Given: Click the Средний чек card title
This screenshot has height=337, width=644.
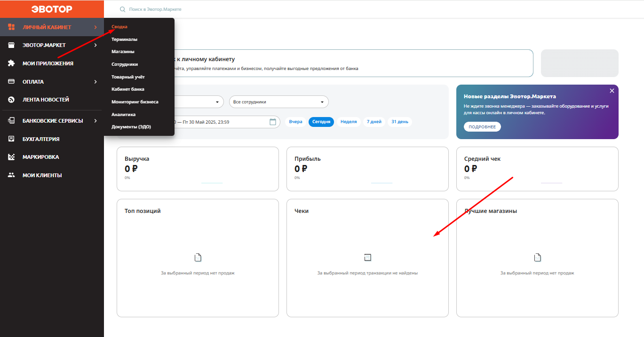Looking at the screenshot, I should point(483,159).
